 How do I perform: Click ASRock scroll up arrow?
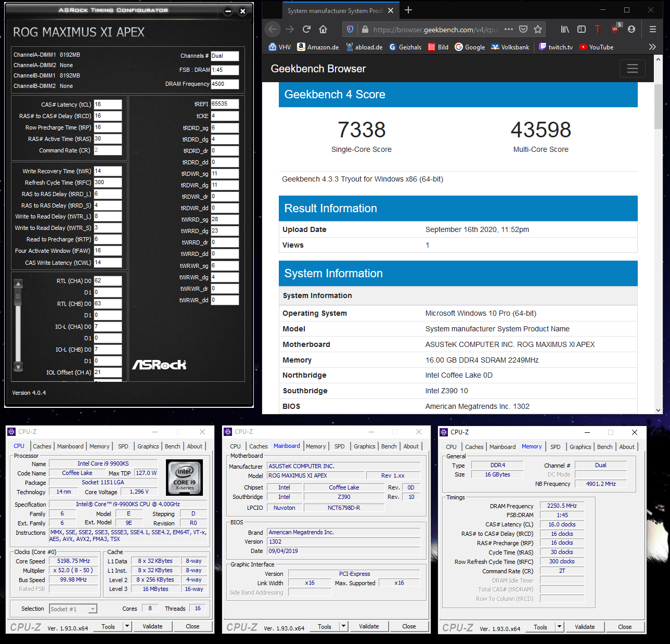[x=18, y=284]
